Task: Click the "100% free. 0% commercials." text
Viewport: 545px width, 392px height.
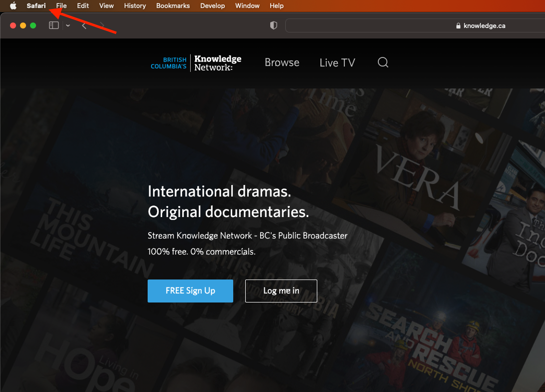Action: pyautogui.click(x=202, y=251)
